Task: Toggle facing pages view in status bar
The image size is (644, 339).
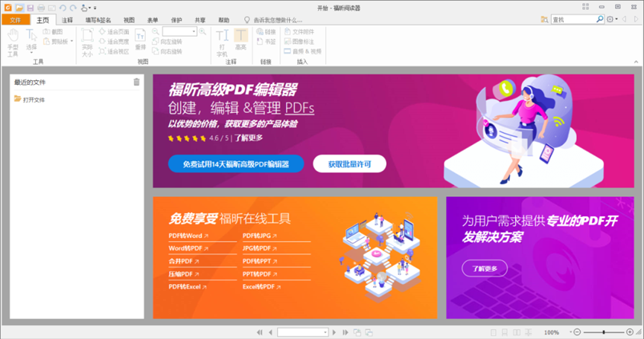Action: point(517,332)
